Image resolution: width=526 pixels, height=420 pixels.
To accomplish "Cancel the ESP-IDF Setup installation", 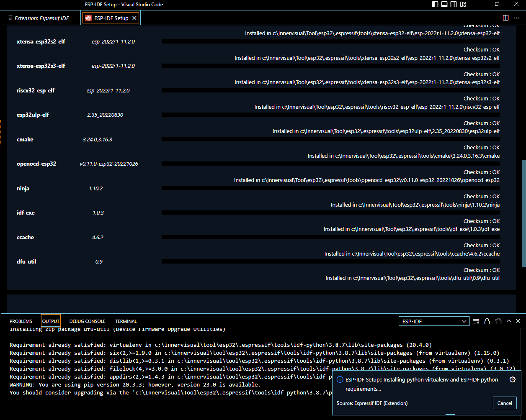I will (505, 403).
